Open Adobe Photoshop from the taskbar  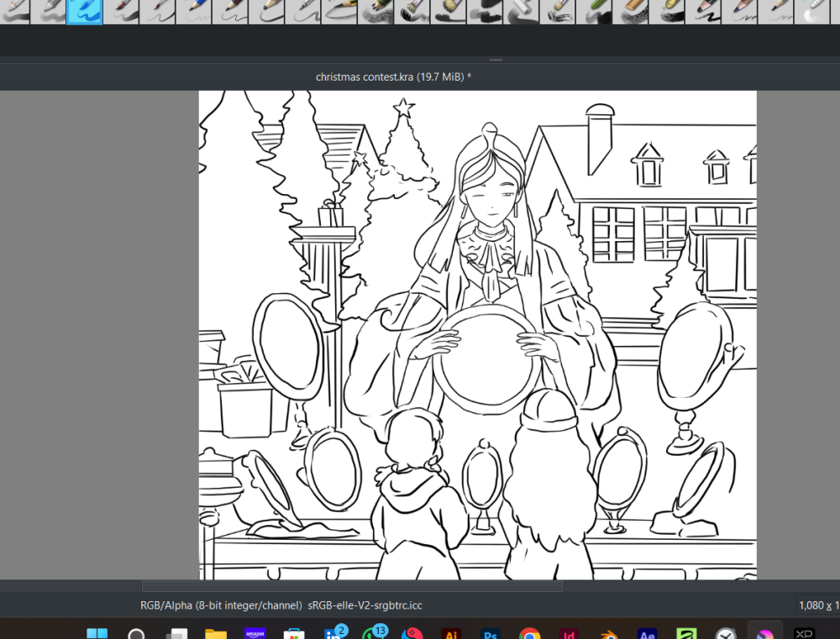pyautogui.click(x=490, y=635)
